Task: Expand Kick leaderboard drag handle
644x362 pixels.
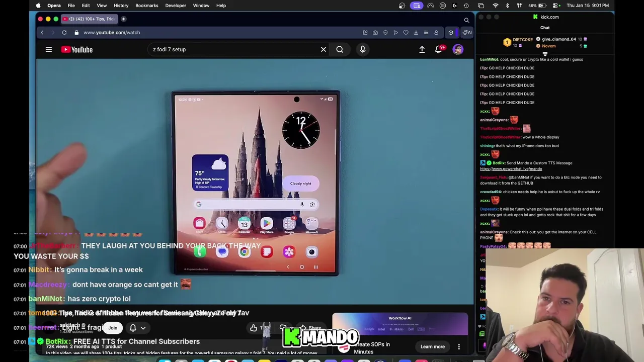Action: (545, 54)
